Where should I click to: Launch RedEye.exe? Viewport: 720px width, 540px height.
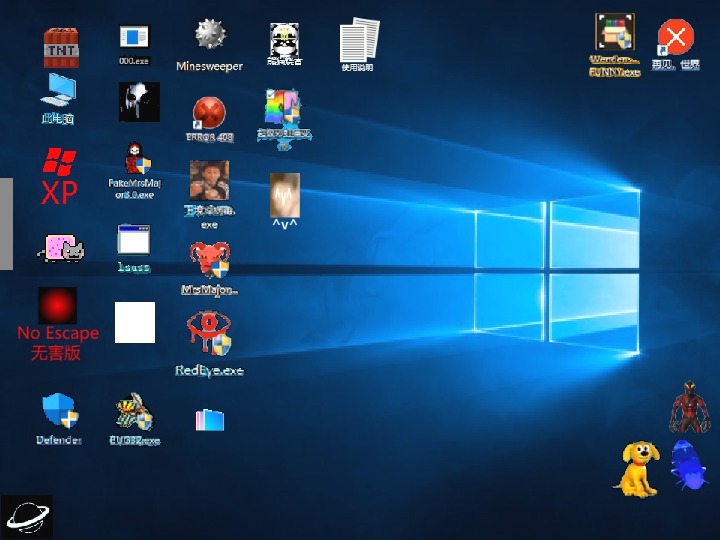point(209,343)
